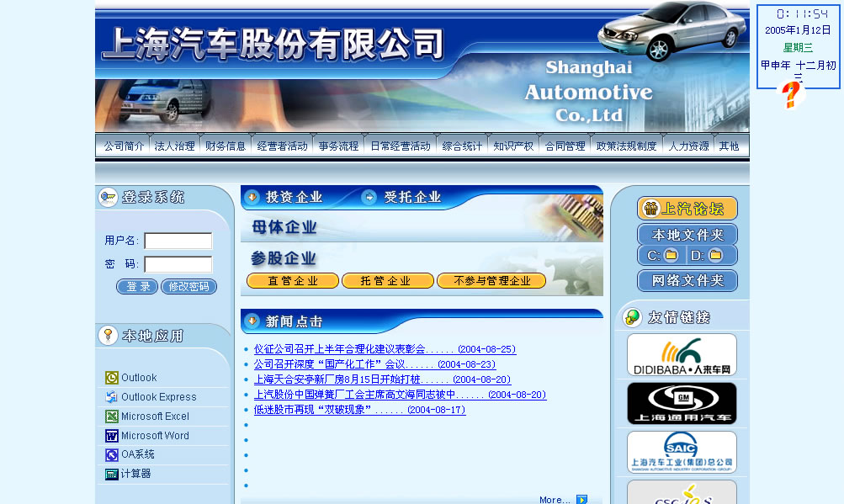
Task: Click the OA系统 icon
Action: pyautogui.click(x=111, y=455)
